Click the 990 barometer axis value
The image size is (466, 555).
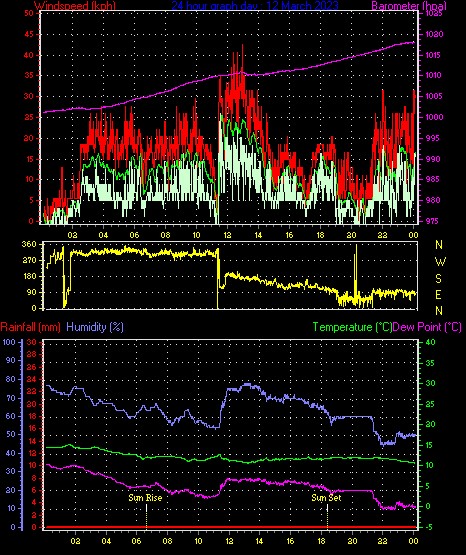[x=432, y=159]
